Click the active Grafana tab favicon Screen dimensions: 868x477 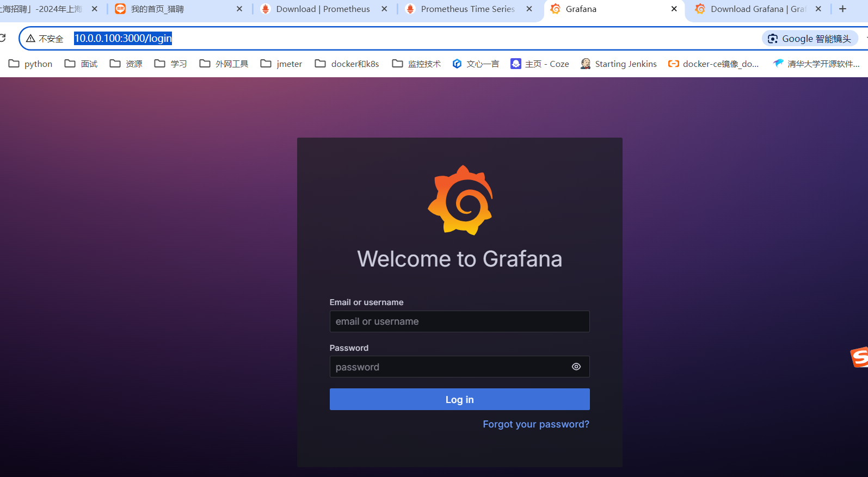555,9
